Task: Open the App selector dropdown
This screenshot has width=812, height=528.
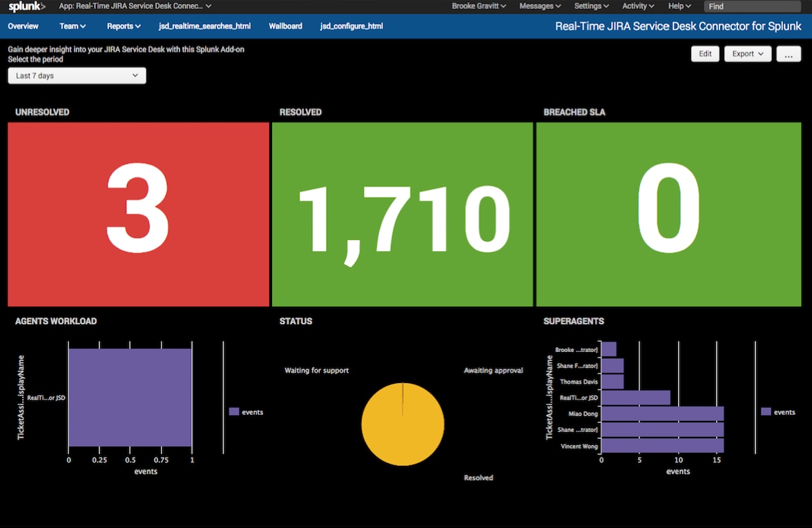Action: click(135, 6)
